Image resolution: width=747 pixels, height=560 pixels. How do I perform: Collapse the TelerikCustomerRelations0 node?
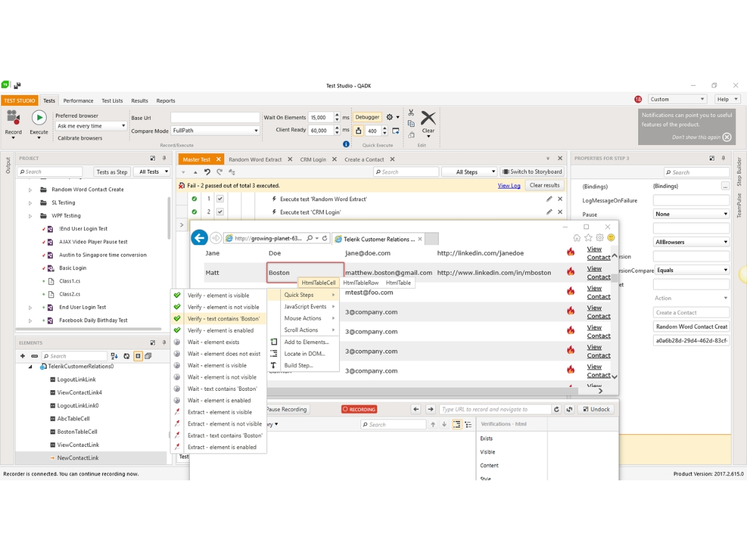[30, 366]
